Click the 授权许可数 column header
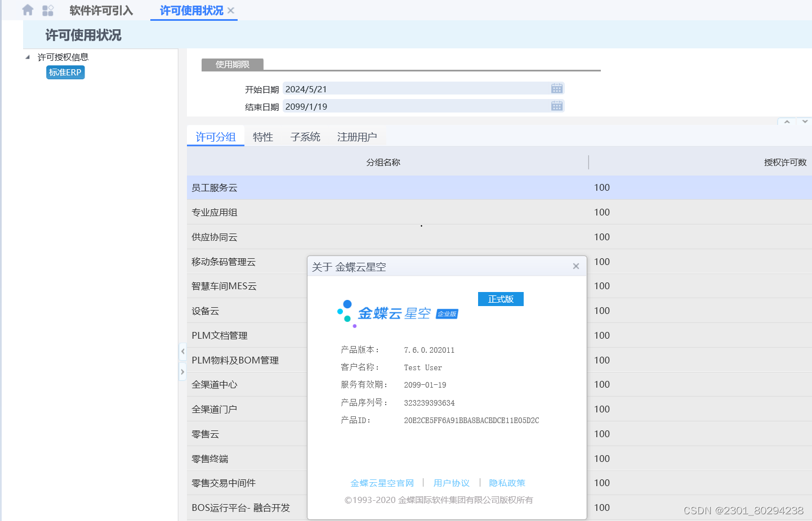The height and width of the screenshot is (521, 812). [x=786, y=162]
